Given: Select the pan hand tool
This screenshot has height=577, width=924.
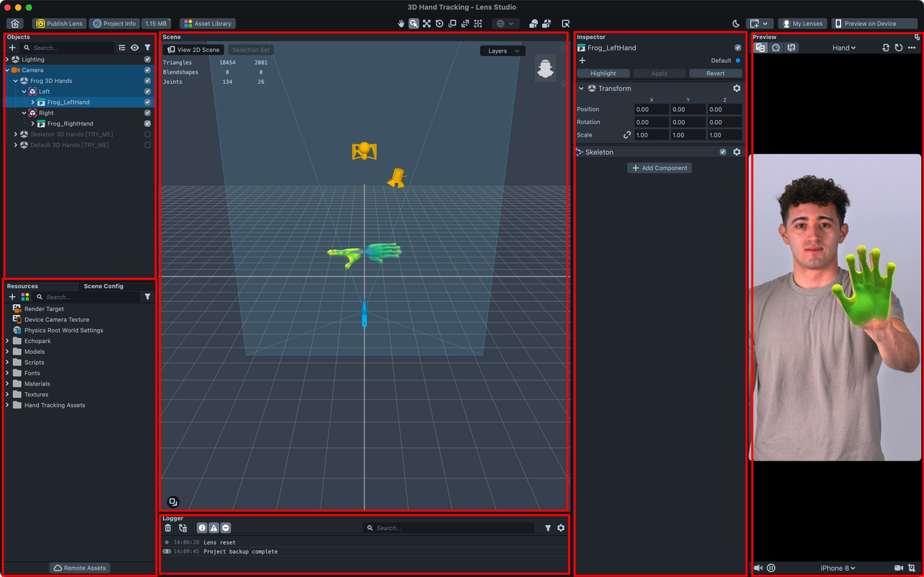Looking at the screenshot, I should 401,24.
